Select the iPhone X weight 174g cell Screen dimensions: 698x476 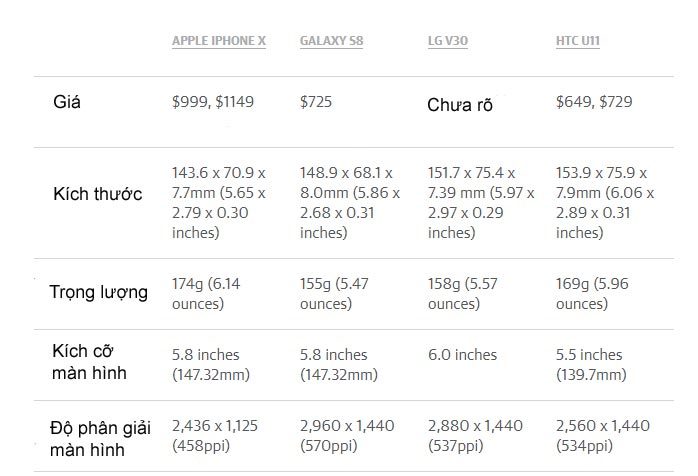[x=206, y=293]
